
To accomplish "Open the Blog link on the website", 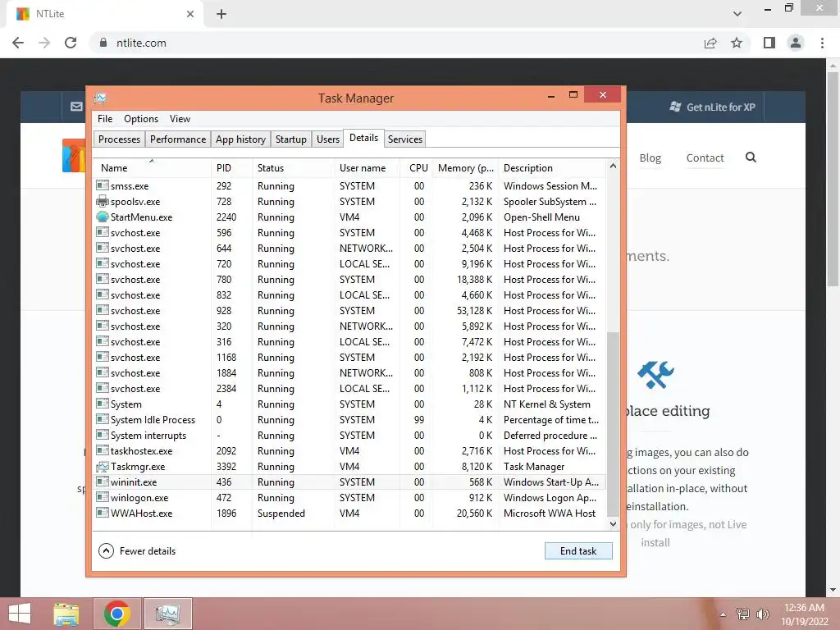I will (651, 158).
